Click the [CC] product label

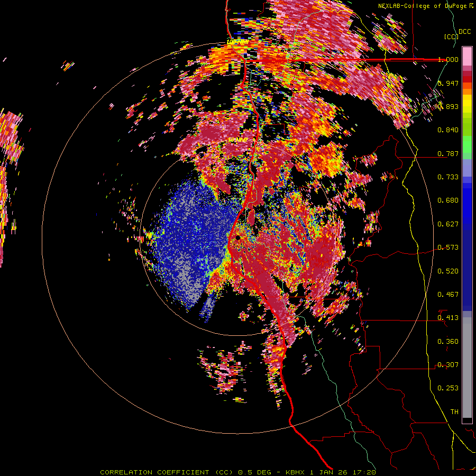click(x=451, y=36)
